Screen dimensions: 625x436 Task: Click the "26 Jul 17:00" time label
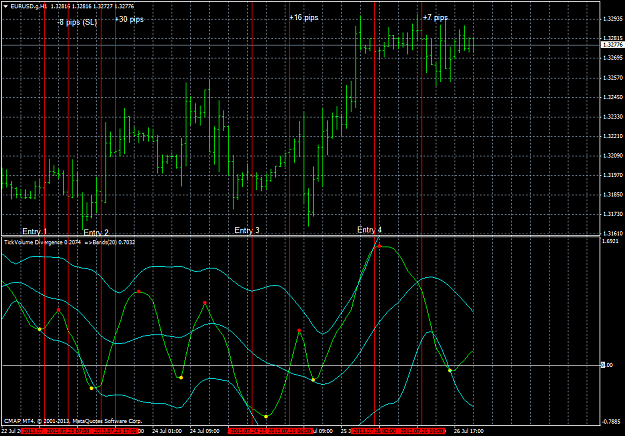click(469, 431)
